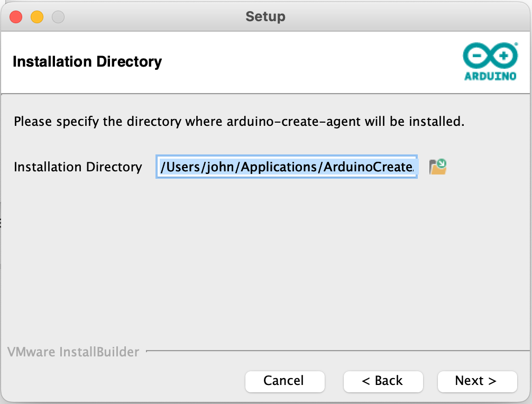Click the minus sign in Arduino logo

click(x=478, y=56)
